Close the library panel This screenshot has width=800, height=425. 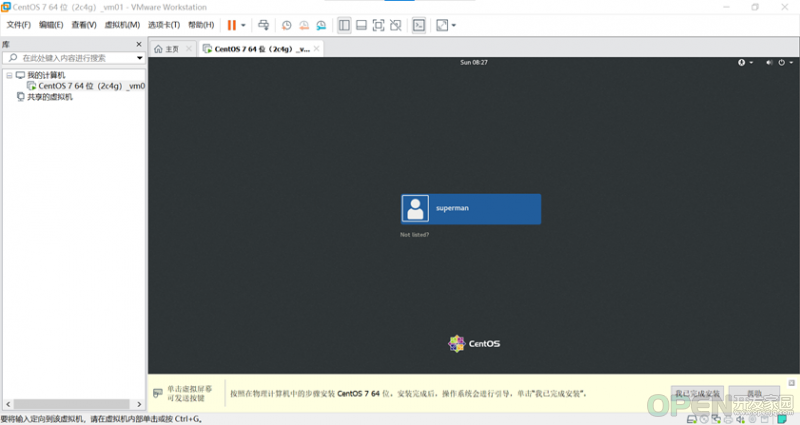click(x=139, y=44)
